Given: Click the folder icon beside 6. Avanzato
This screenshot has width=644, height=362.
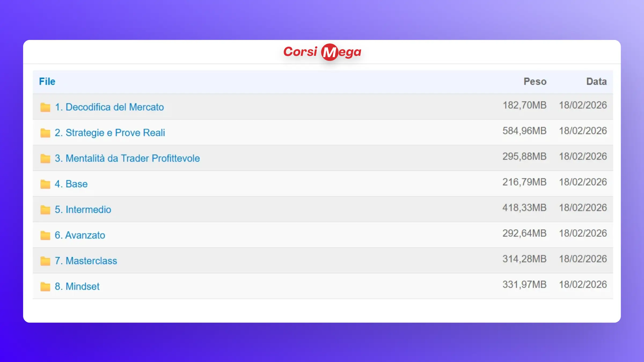Looking at the screenshot, I should pyautogui.click(x=45, y=235).
